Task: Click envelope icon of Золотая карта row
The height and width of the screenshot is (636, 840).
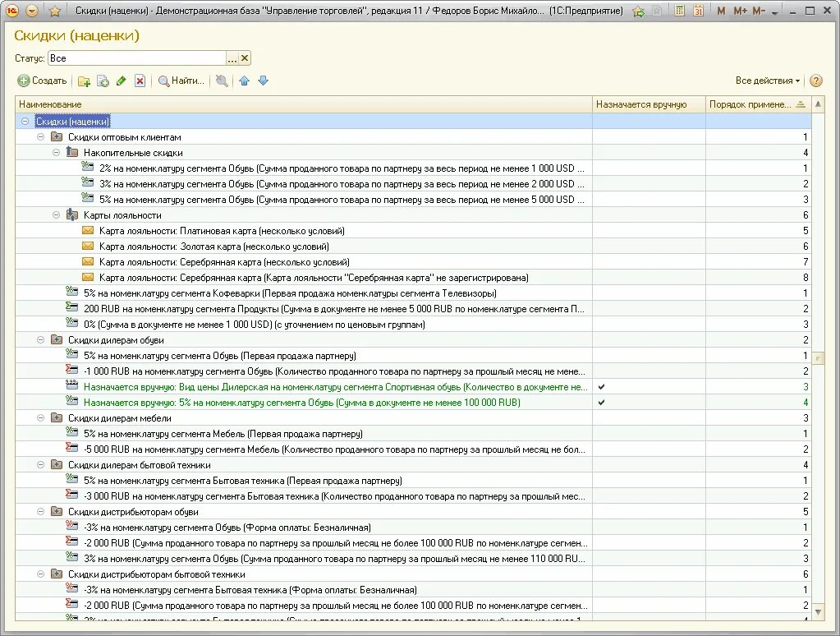Action: point(87,247)
